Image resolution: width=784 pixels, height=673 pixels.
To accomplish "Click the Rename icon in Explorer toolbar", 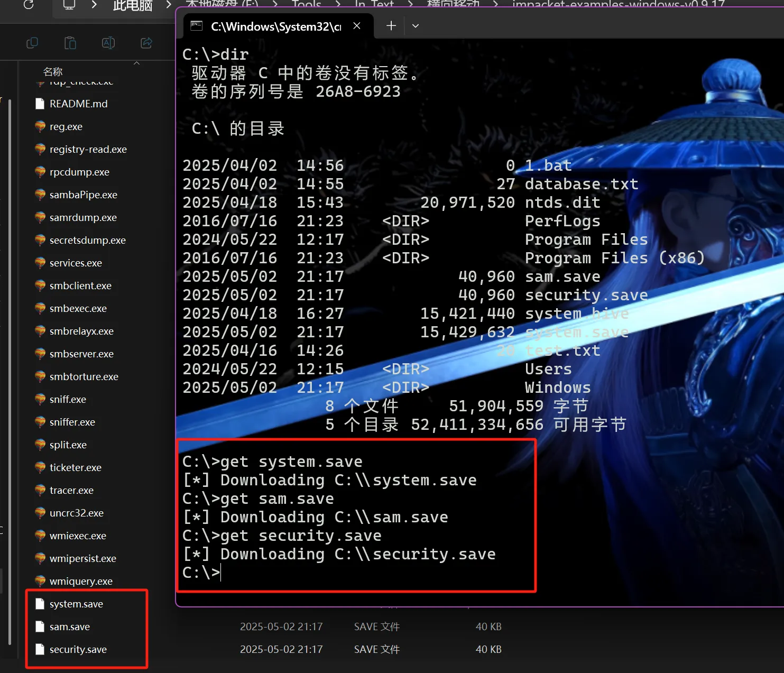I will [108, 43].
